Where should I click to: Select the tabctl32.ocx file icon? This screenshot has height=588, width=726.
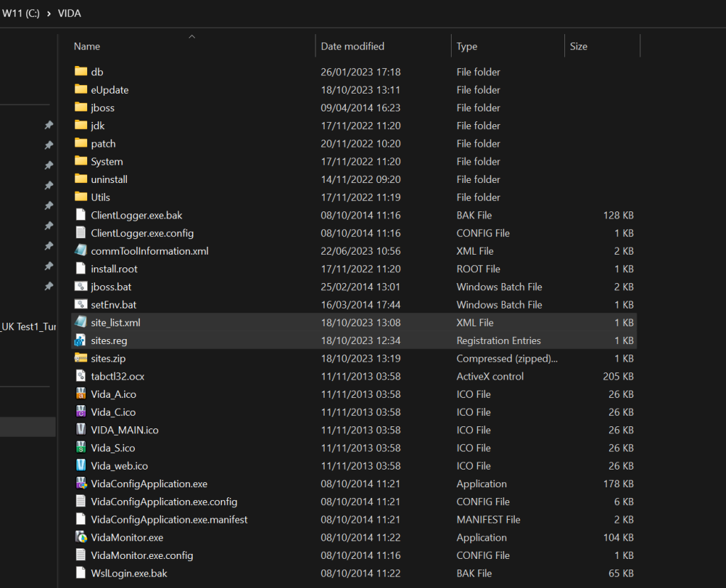click(x=81, y=376)
